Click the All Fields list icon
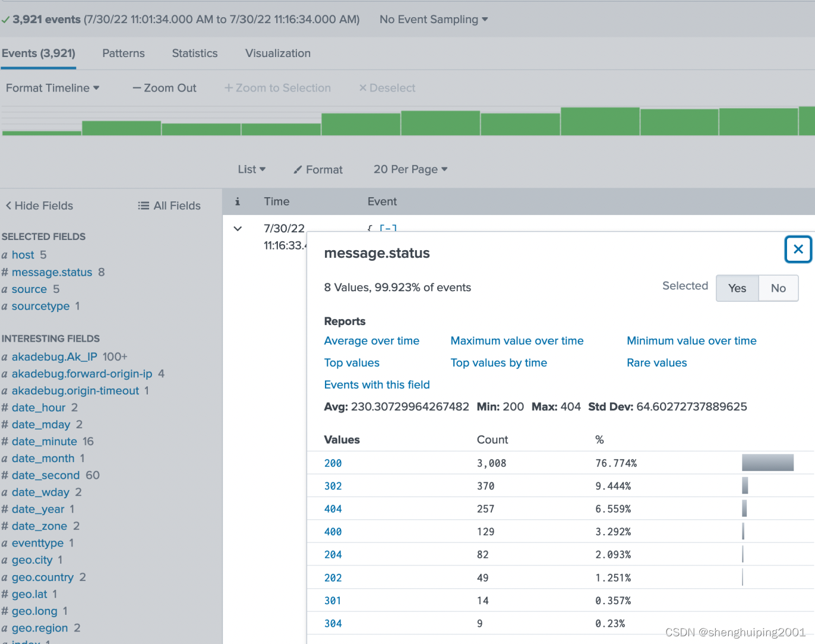 point(144,206)
